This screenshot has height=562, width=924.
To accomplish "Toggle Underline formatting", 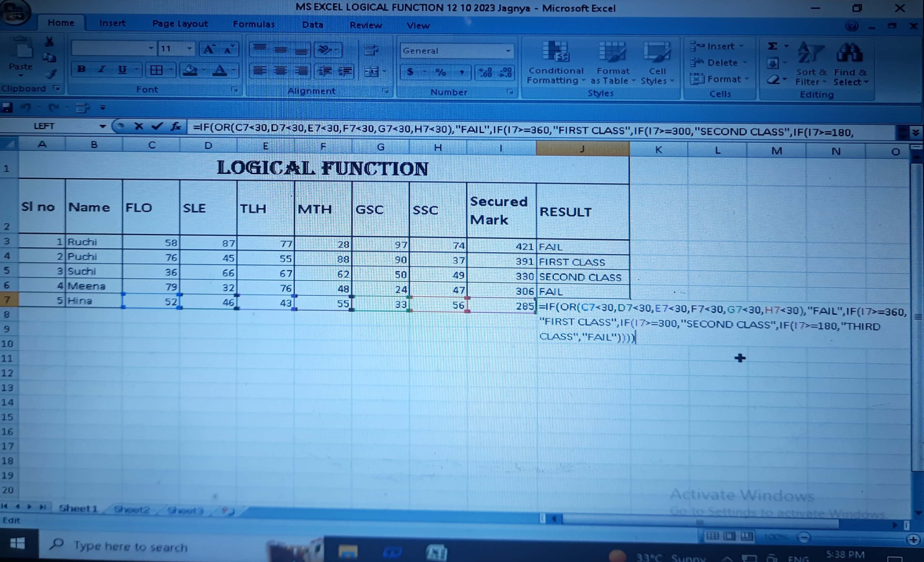I will coord(122,70).
